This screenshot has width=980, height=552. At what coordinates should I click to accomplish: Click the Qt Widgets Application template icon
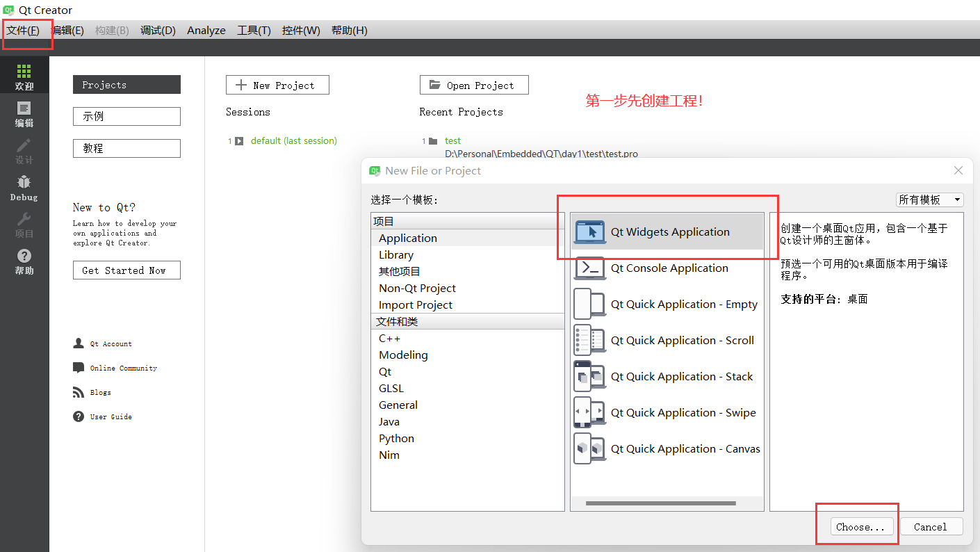point(589,232)
